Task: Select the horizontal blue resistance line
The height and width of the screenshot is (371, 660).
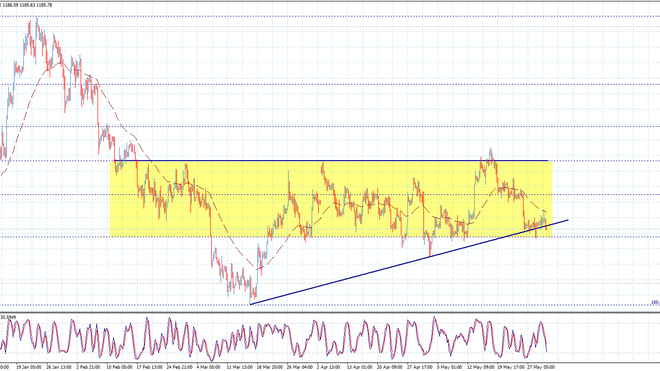Action: [332, 161]
